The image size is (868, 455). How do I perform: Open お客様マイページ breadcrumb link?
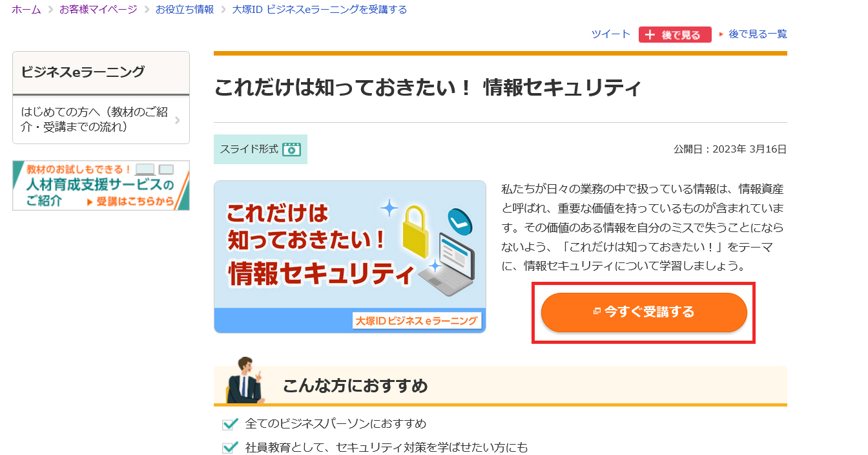click(x=98, y=10)
